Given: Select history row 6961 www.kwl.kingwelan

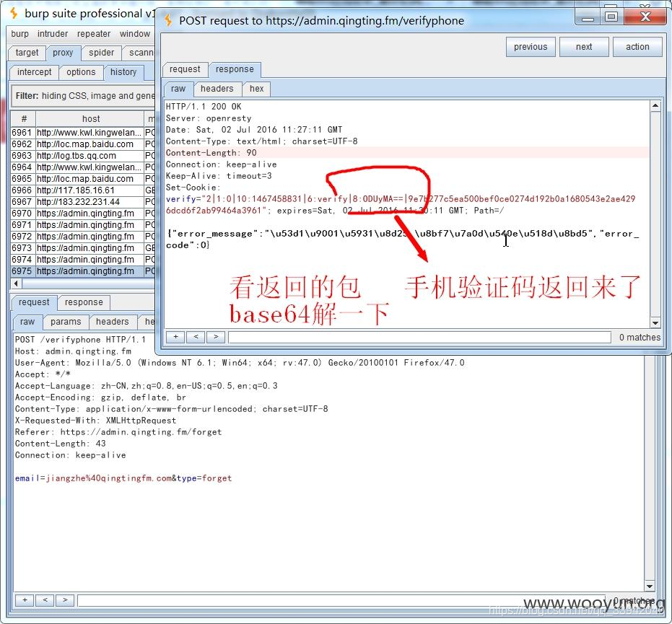Looking at the screenshot, I should (83, 133).
